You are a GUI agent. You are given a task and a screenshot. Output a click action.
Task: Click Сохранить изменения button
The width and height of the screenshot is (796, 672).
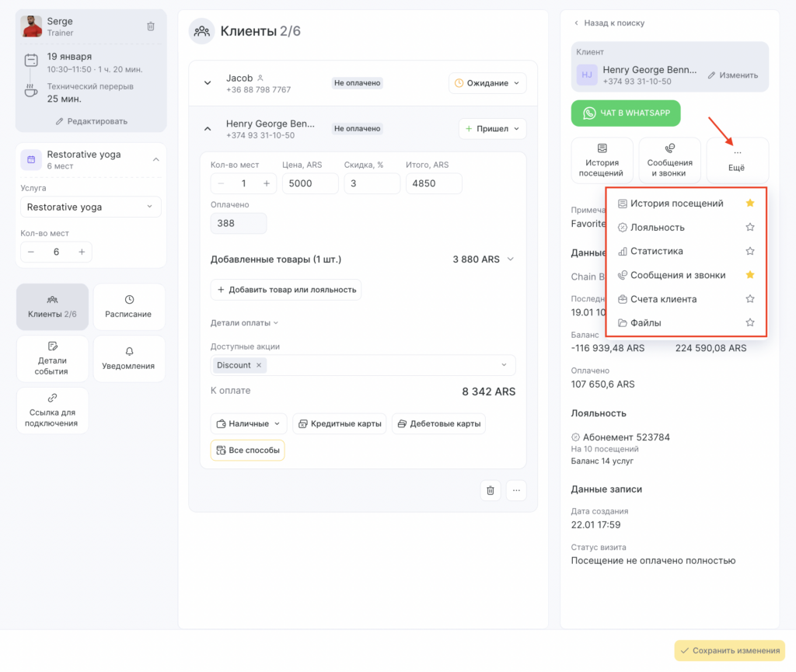point(729,651)
